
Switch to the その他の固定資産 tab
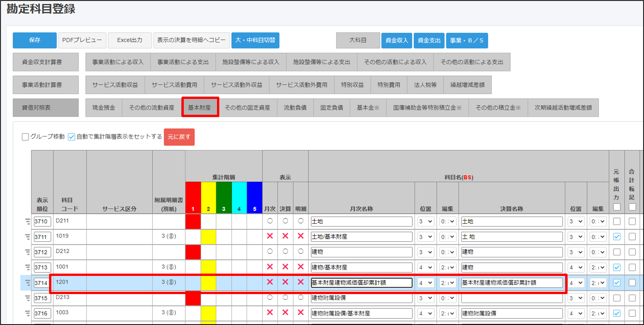[247, 107]
